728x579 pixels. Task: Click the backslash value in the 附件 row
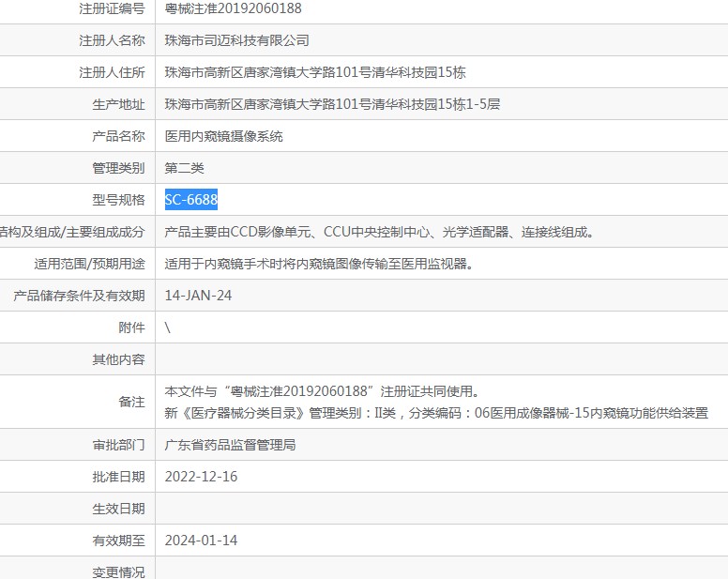point(168,328)
